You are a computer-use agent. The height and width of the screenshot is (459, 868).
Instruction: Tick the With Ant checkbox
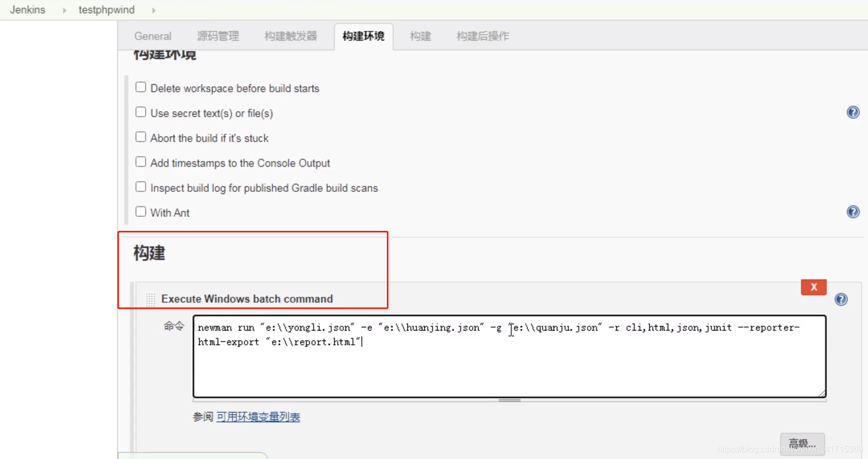(x=141, y=212)
